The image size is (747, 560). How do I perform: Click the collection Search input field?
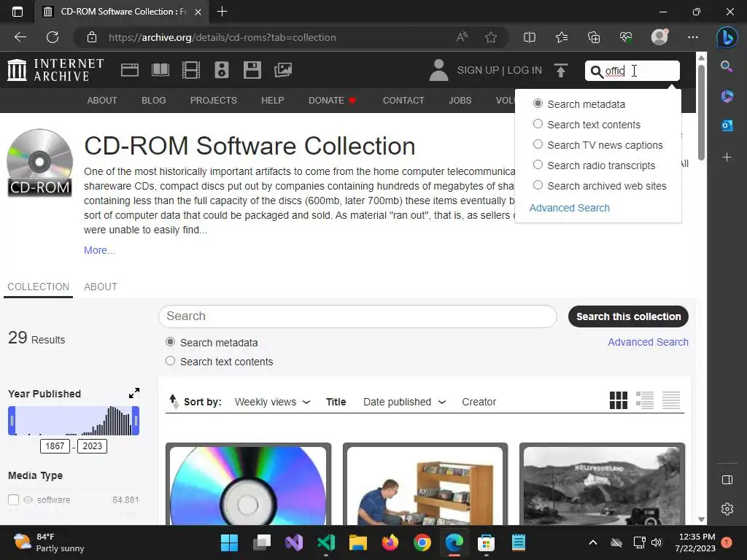pos(357,316)
